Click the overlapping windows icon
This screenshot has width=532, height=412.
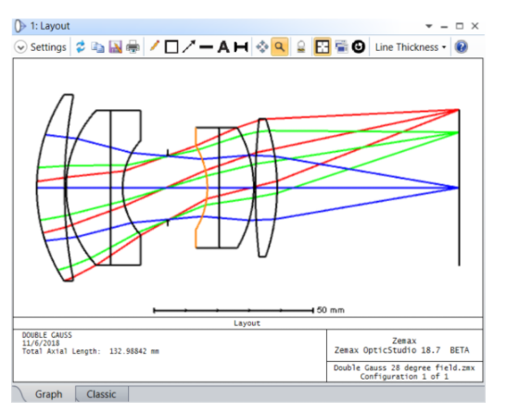[341, 47]
